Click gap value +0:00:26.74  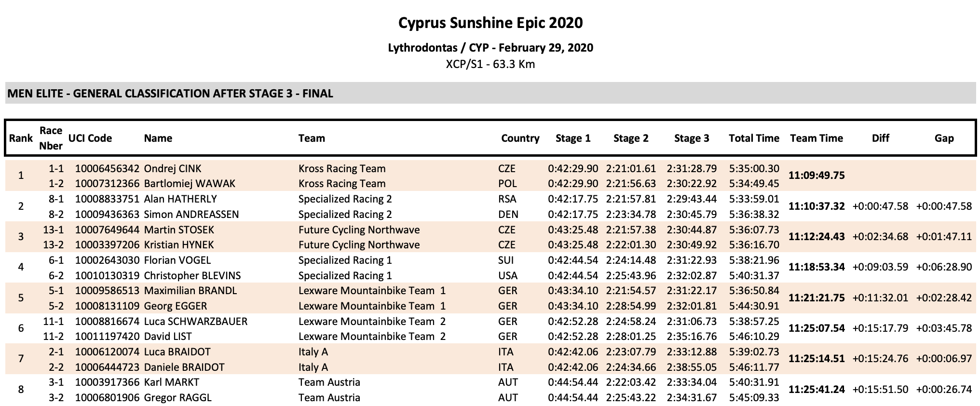[944, 390]
